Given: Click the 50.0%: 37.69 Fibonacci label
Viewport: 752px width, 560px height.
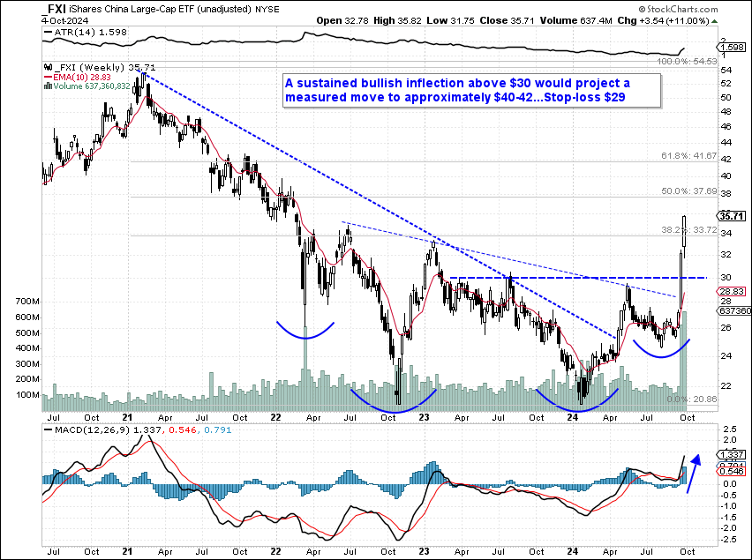Looking at the screenshot, I should coord(689,190).
